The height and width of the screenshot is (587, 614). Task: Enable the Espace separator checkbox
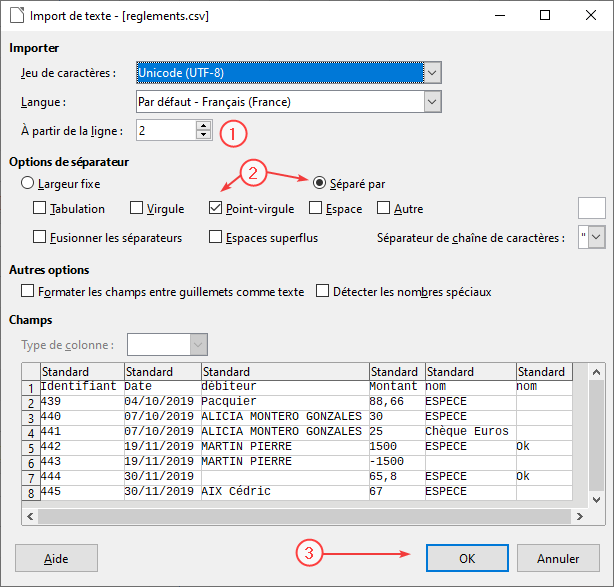316,209
